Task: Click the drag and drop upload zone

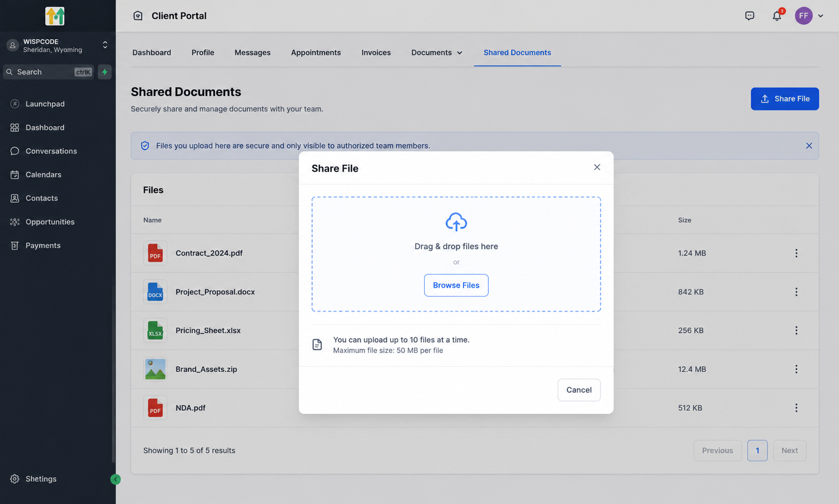Action: coord(456,254)
